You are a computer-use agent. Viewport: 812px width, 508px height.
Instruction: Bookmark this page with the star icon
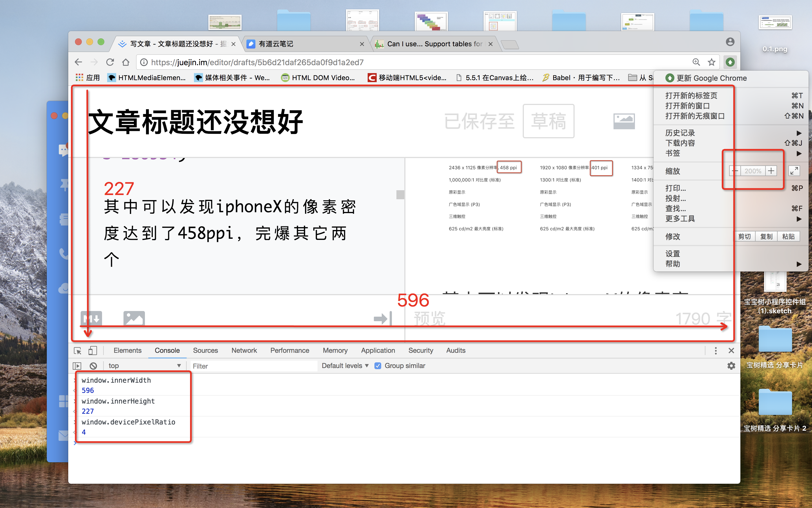(x=712, y=62)
